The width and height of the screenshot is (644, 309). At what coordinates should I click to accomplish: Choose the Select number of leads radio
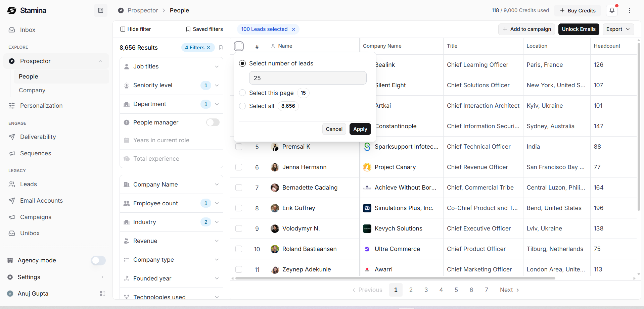coord(242,63)
